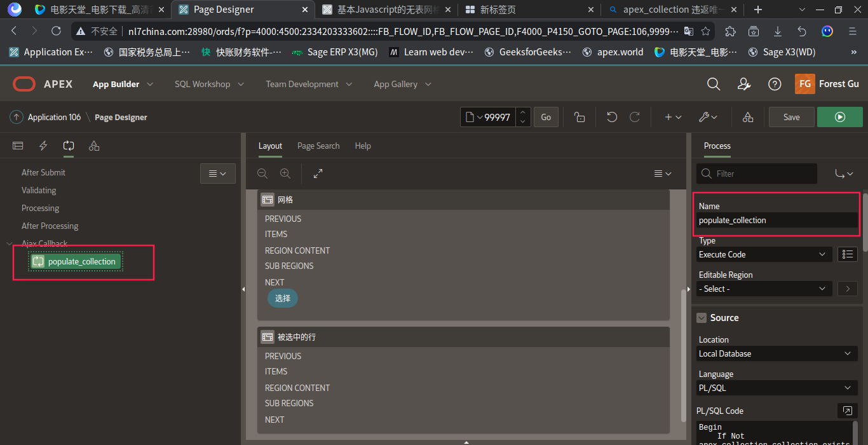868x445 pixels.
Task: Click the Save button
Action: 790,116
